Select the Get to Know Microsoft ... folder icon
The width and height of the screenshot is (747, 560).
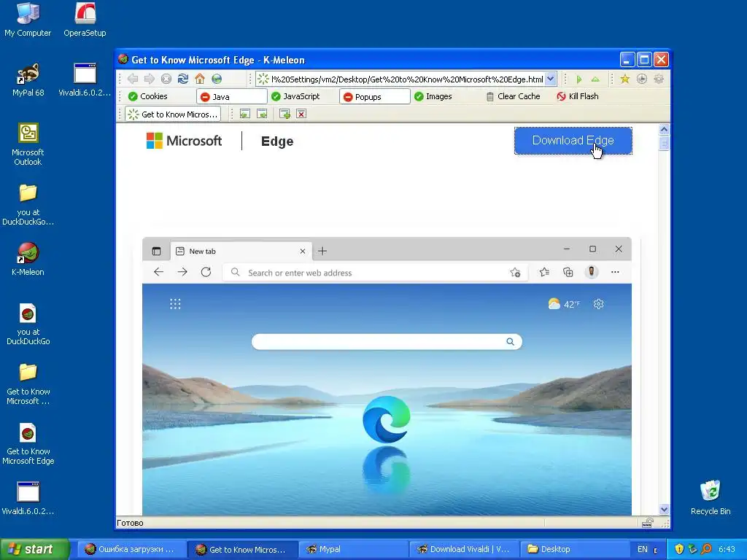[28, 384]
